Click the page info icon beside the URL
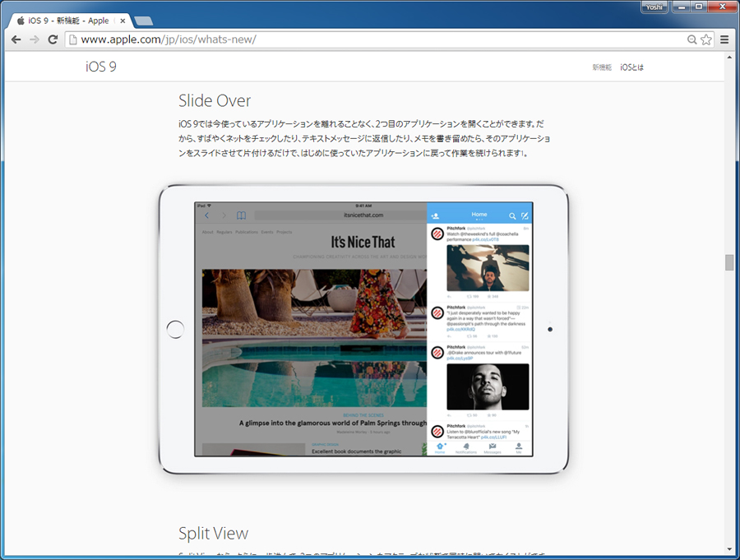The width and height of the screenshot is (740, 560). [x=72, y=39]
